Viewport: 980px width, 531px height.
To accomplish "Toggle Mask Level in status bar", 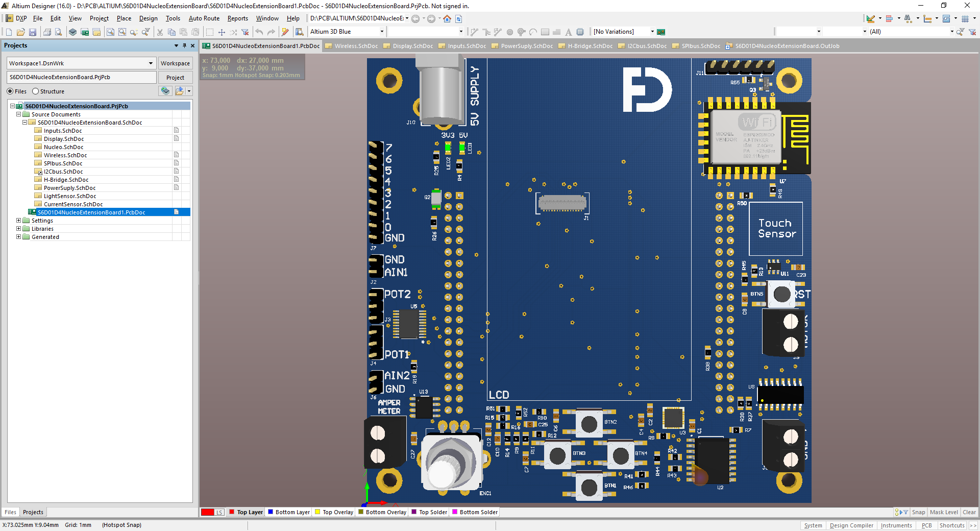I will pyautogui.click(x=944, y=512).
